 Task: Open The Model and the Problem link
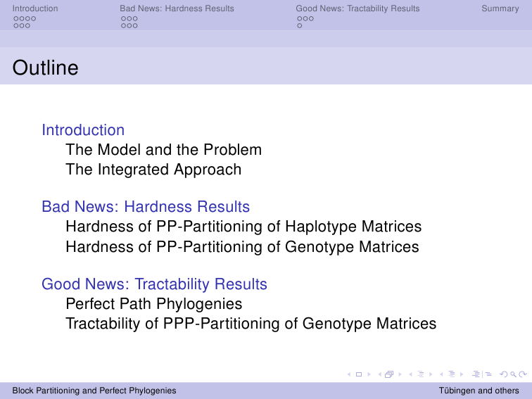pyautogui.click(x=163, y=150)
